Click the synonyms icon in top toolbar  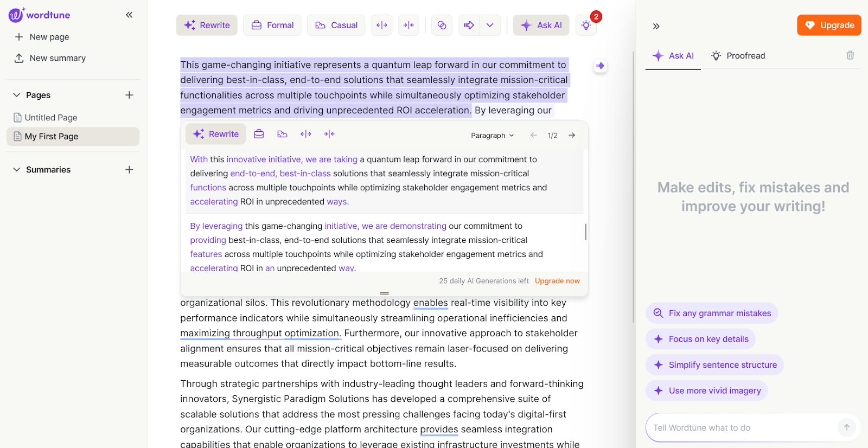coord(442,25)
